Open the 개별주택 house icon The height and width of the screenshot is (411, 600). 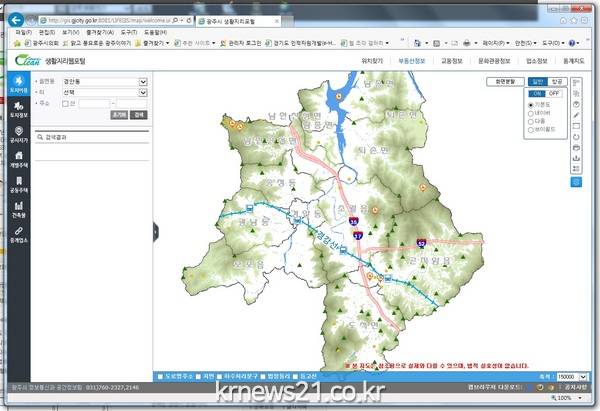(x=19, y=160)
